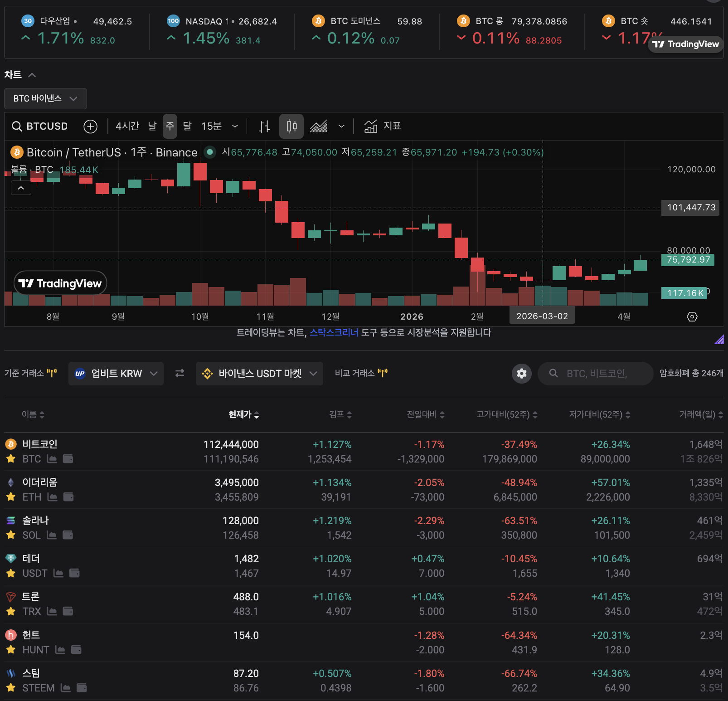Open the chart icon in the HUNT row
Screen dimensions: 728x701
[x=60, y=650]
